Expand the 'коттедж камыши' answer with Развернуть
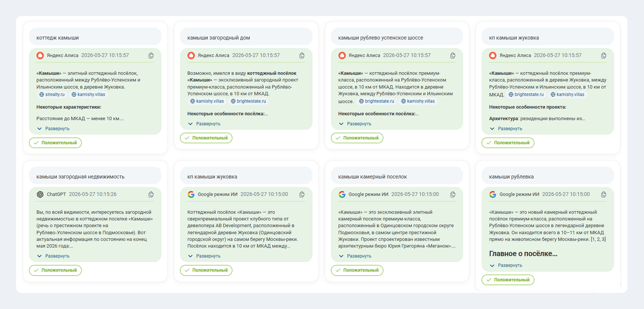 tap(53, 128)
